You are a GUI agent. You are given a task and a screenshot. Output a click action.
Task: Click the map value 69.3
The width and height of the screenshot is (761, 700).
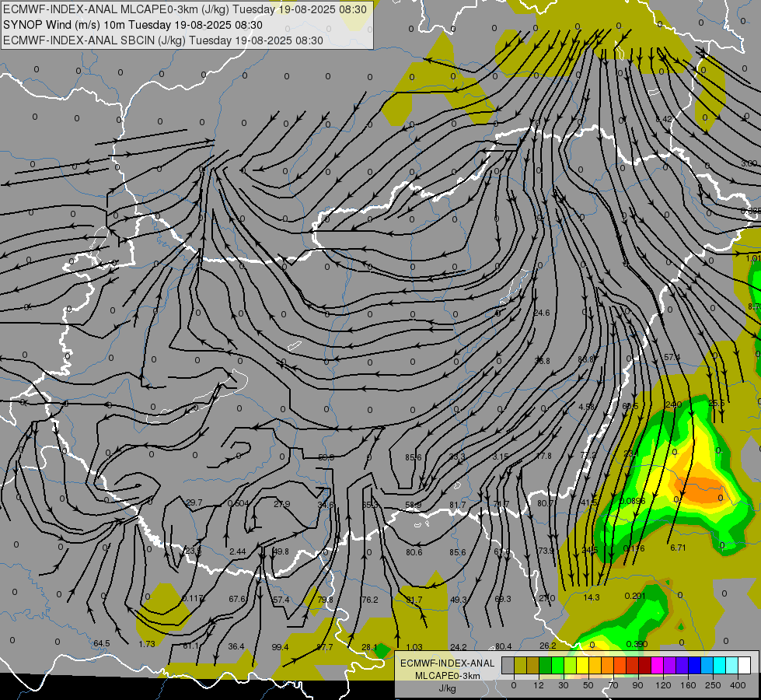tap(503, 598)
